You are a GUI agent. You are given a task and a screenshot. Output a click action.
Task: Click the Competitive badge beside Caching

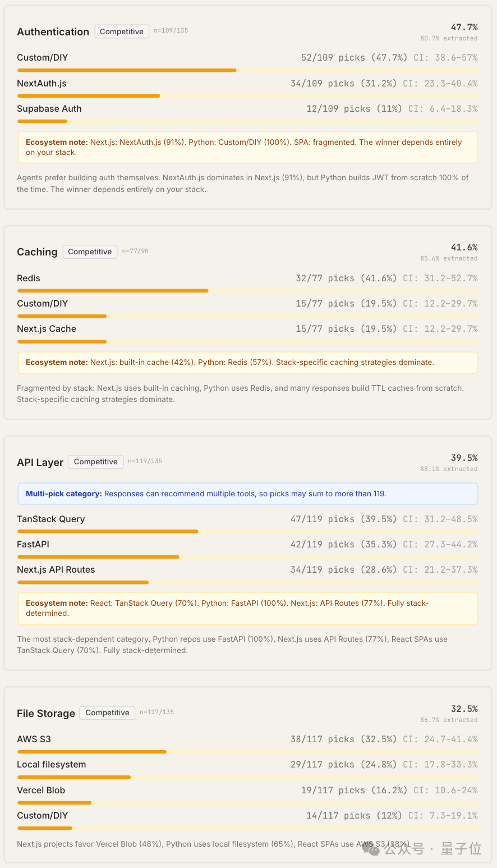click(x=90, y=252)
